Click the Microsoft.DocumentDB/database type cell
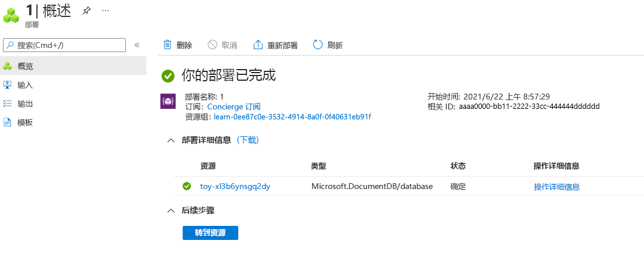644x261 pixels. tap(372, 186)
